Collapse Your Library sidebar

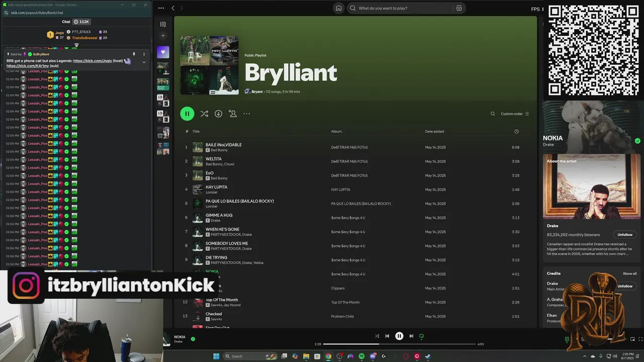(x=163, y=24)
